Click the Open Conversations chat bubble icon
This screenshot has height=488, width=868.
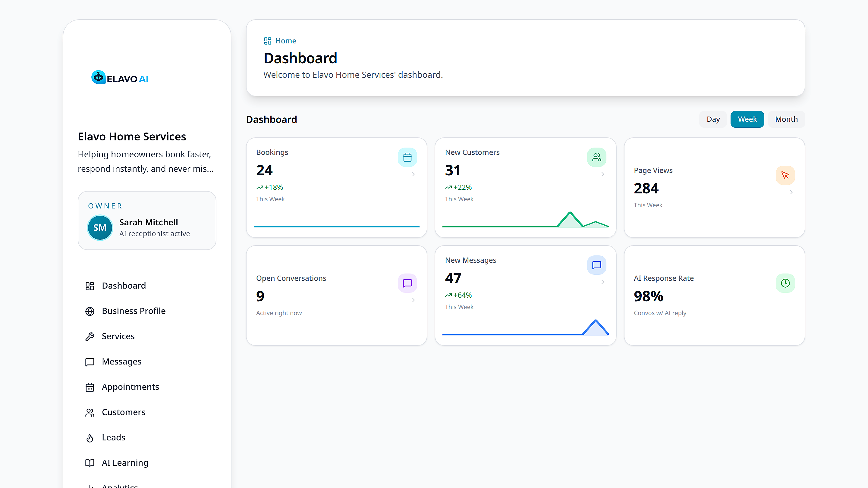pos(407,283)
